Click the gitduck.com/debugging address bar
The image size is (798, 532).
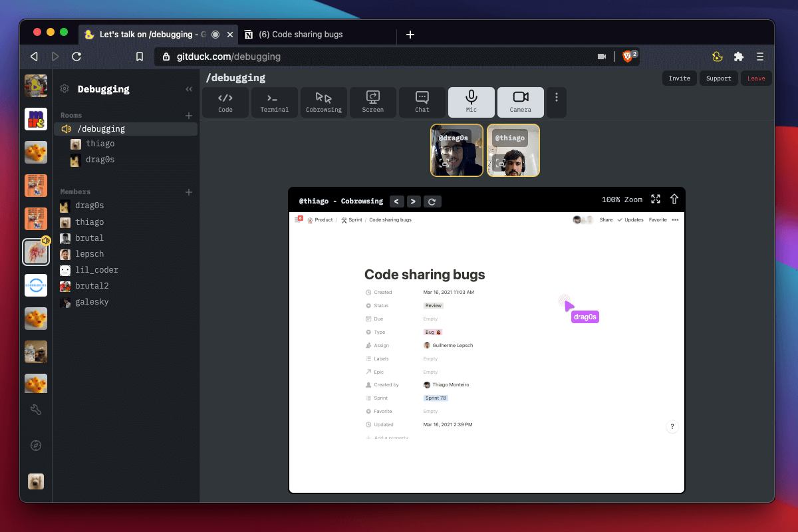tap(397, 57)
